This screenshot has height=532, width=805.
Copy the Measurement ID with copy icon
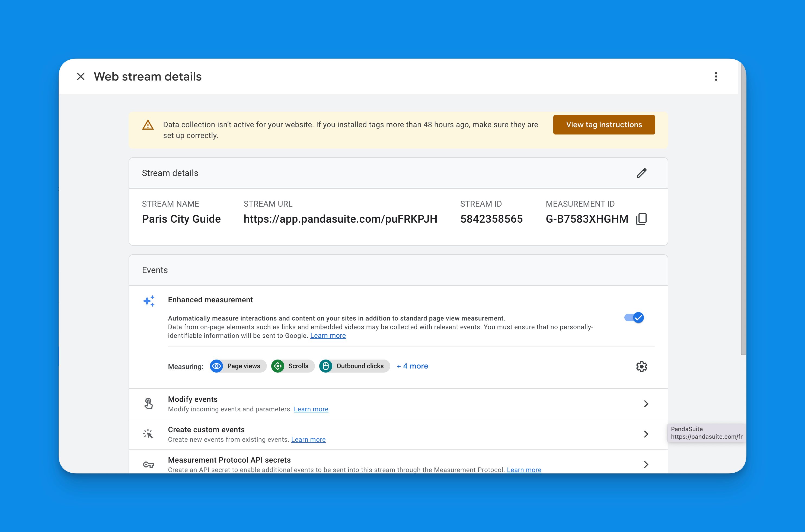641,219
